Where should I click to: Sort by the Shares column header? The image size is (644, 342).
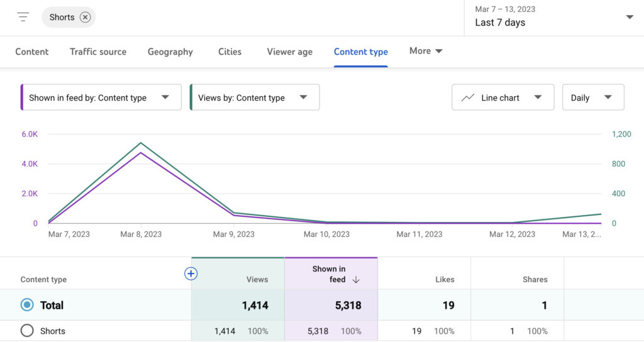click(535, 279)
